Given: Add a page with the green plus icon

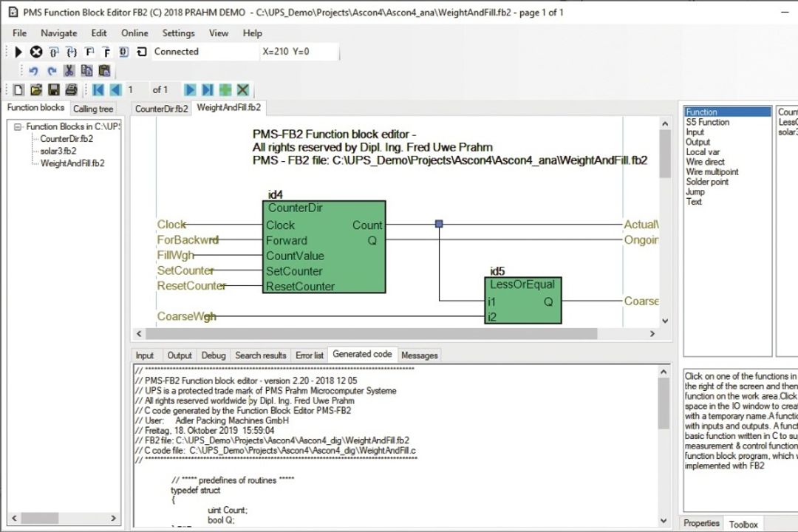Looking at the screenshot, I should tap(225, 90).
